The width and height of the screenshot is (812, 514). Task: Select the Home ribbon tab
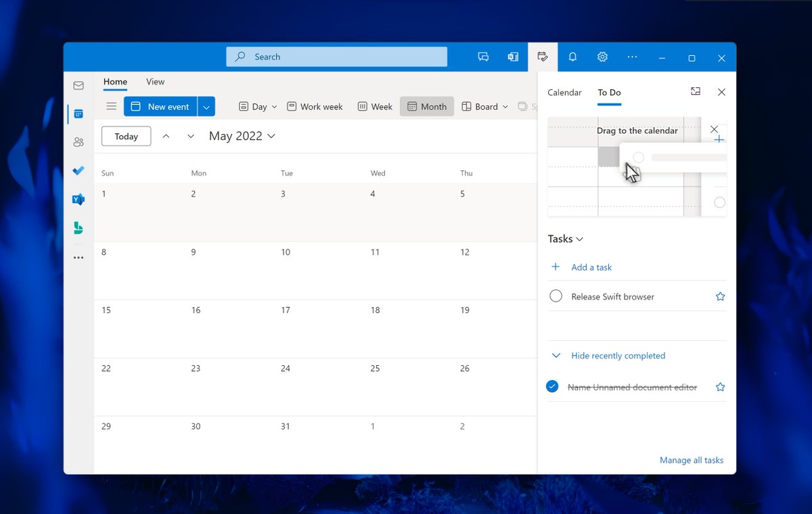(x=115, y=82)
